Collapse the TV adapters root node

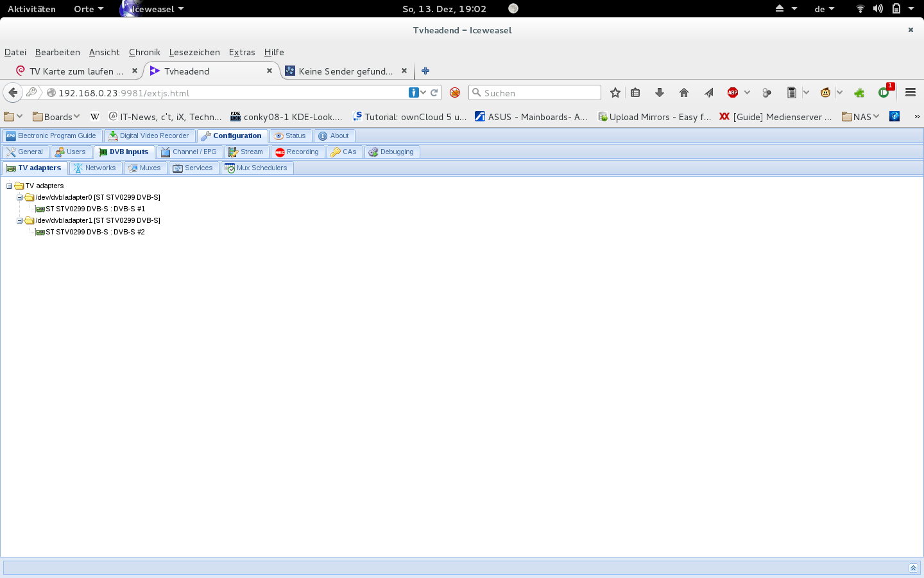pyautogui.click(x=9, y=186)
